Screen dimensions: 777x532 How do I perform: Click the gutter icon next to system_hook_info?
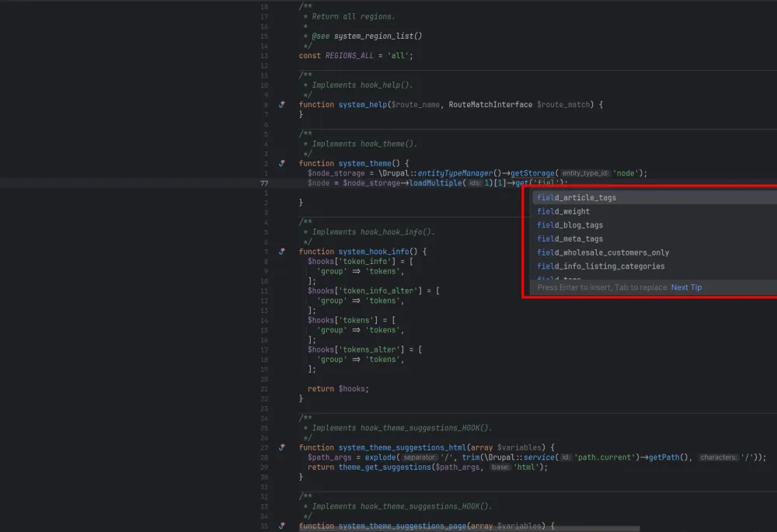(x=282, y=252)
